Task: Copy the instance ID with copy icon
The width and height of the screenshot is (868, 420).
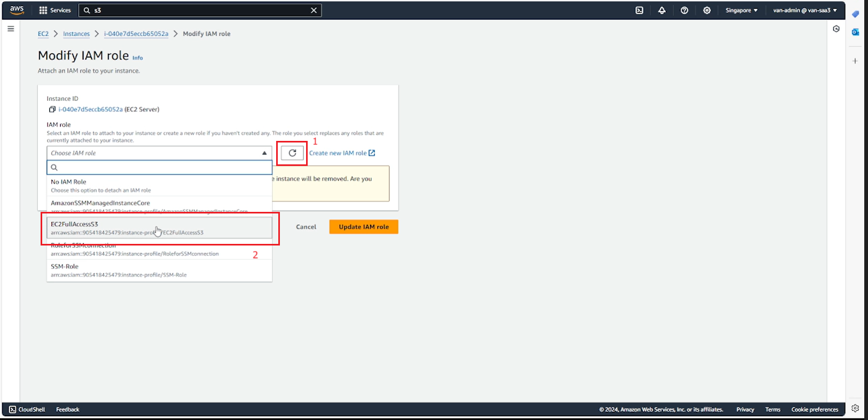Action: 52,109
